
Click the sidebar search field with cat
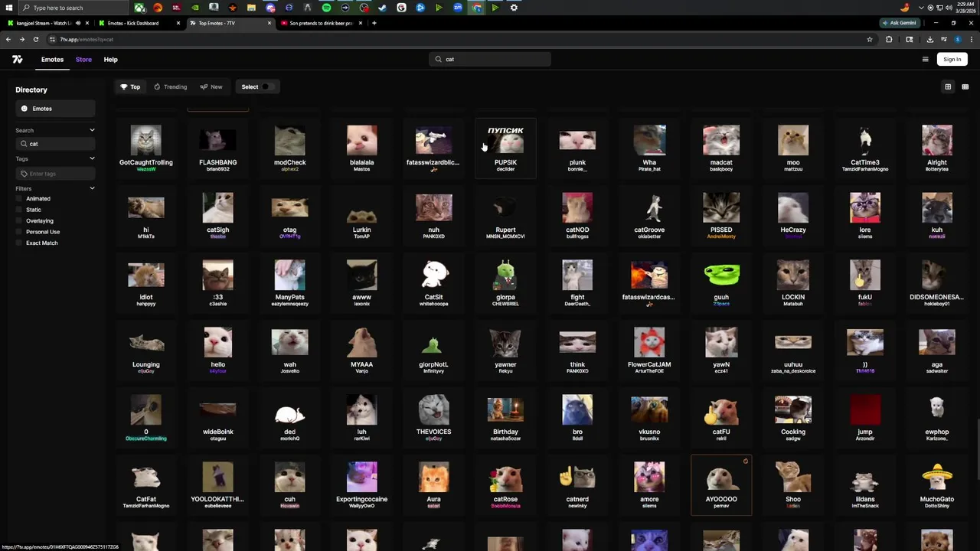[x=55, y=144]
